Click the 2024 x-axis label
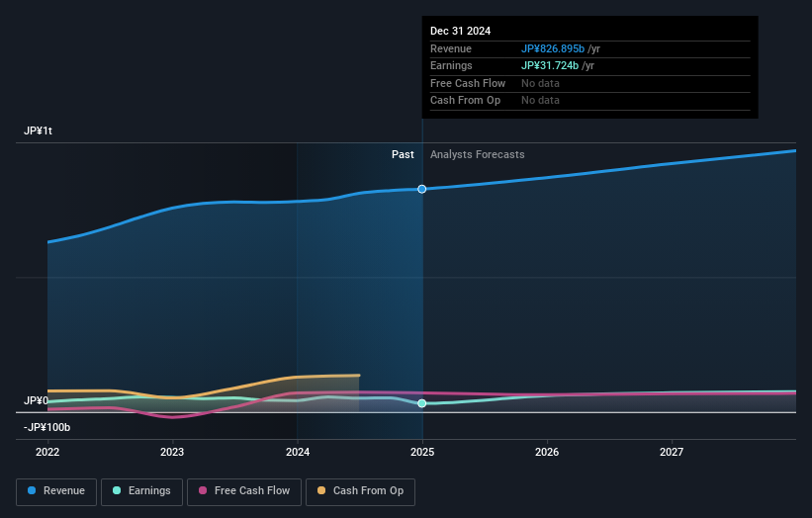 coord(298,453)
